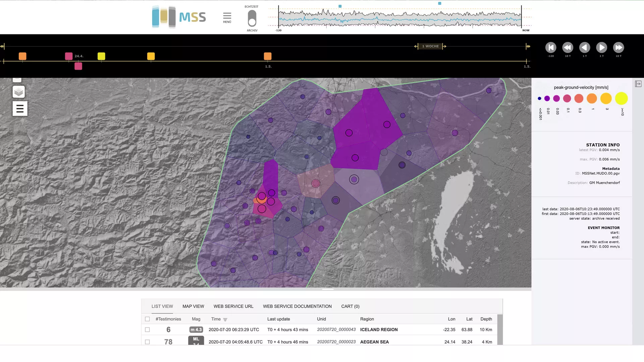
Task: Open the map list menu icon
Action: pos(20,109)
